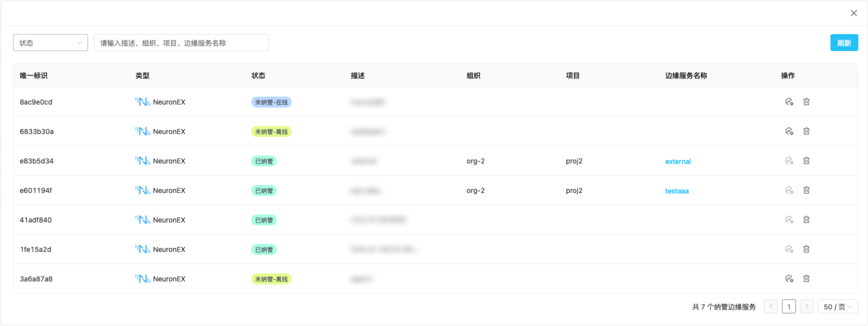Click the 刷新 refresh button
Viewport: 868px width, 326px height.
tap(844, 42)
